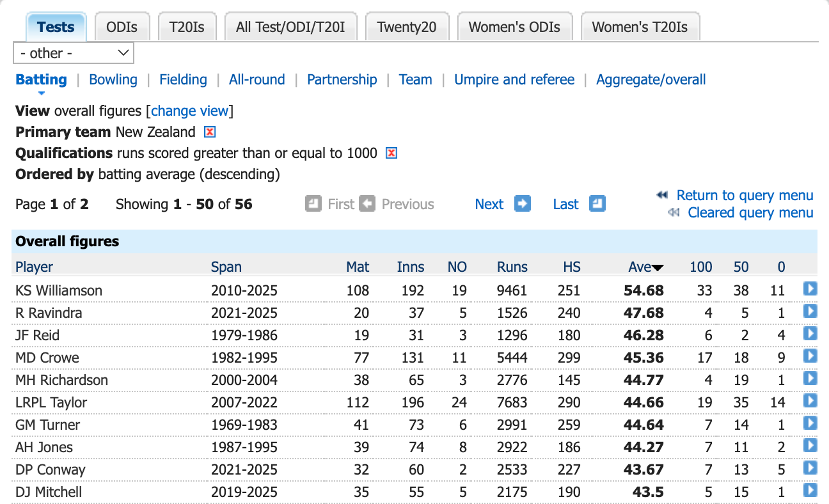Click the 1979-1986 span cell
This screenshot has width=829, height=504.
[244, 335]
